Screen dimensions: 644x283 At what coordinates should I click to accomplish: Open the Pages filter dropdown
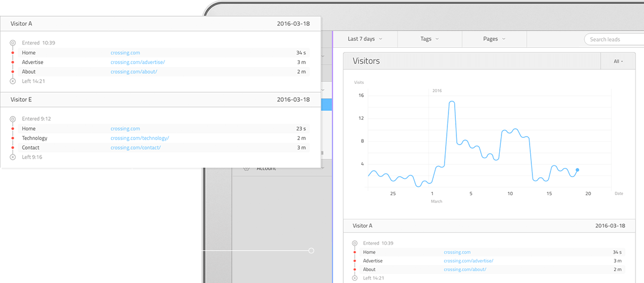tap(494, 39)
